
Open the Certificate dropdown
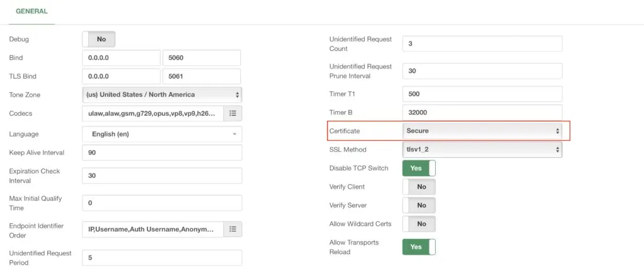coord(482,131)
